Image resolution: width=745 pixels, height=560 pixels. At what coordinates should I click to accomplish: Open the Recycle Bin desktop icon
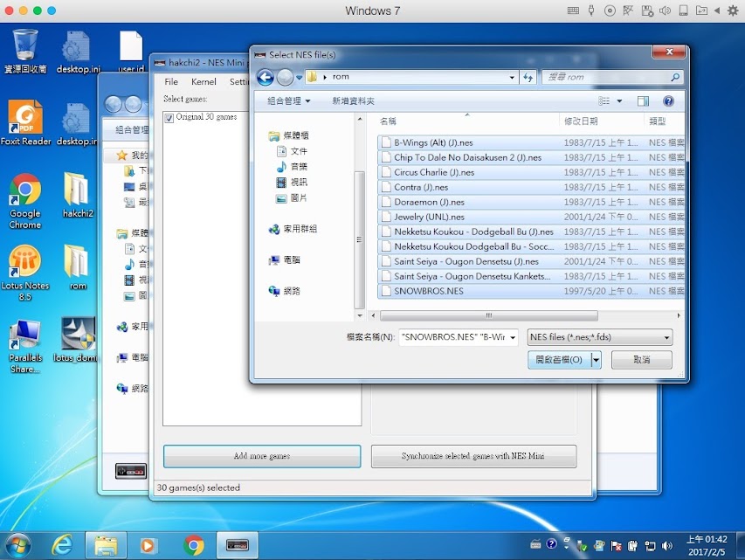click(25, 51)
